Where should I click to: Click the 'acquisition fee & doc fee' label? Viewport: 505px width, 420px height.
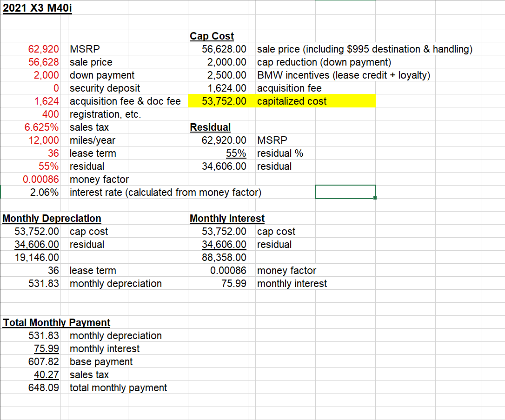pos(125,101)
